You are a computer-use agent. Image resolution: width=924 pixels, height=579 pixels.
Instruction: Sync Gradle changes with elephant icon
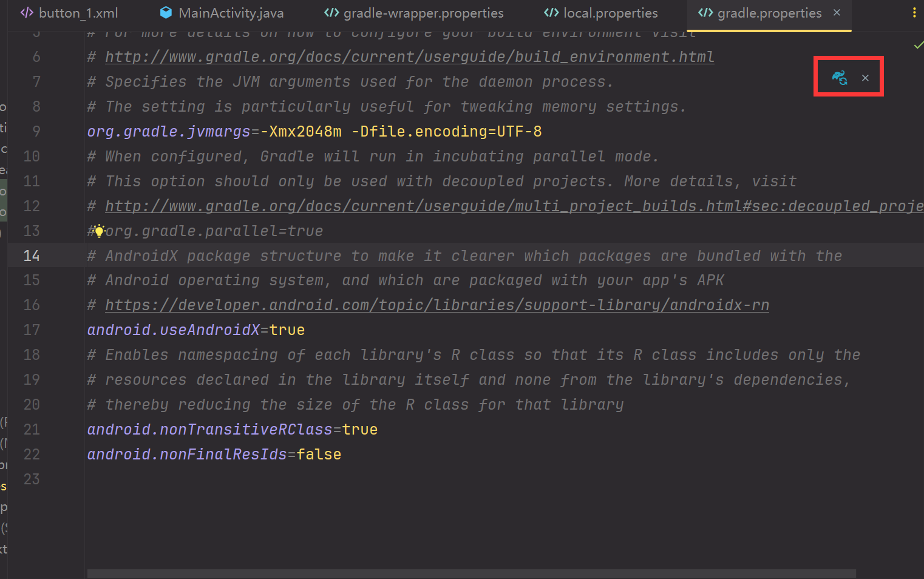(x=840, y=78)
